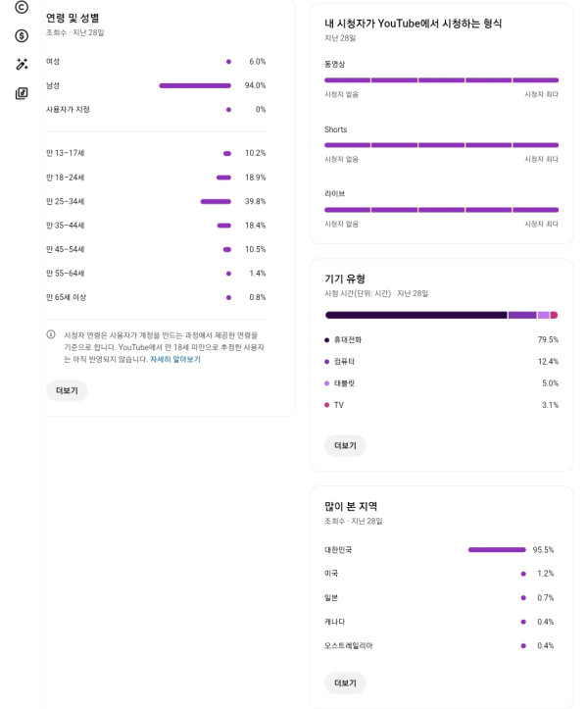
Task: Click 더보기 in the 연령 및 성별 card
Action: [67, 390]
